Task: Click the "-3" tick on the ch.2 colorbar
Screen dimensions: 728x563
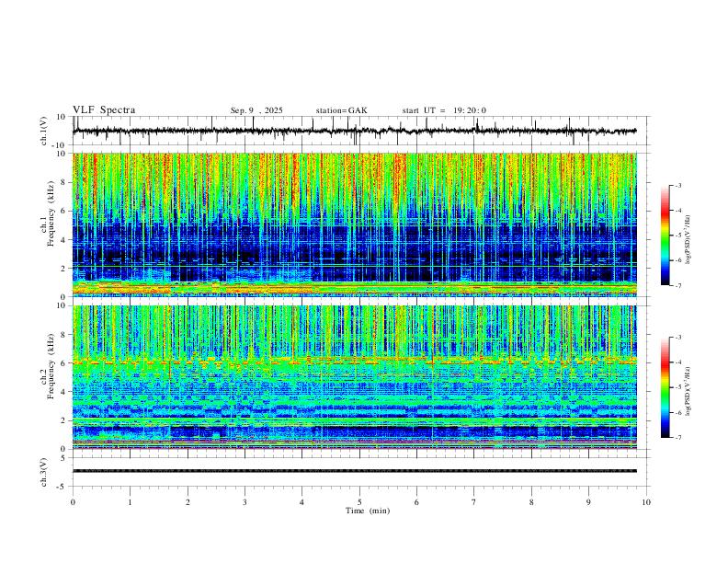Action: coord(678,338)
